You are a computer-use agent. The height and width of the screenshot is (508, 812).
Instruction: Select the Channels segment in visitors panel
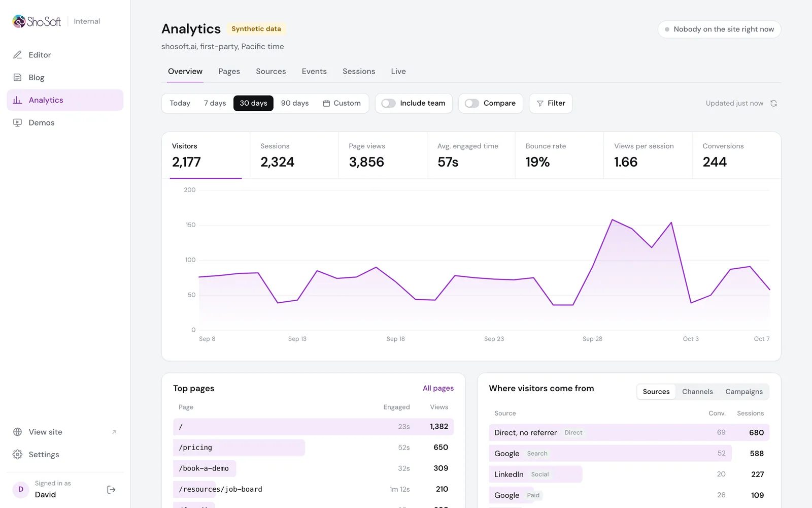tap(697, 392)
